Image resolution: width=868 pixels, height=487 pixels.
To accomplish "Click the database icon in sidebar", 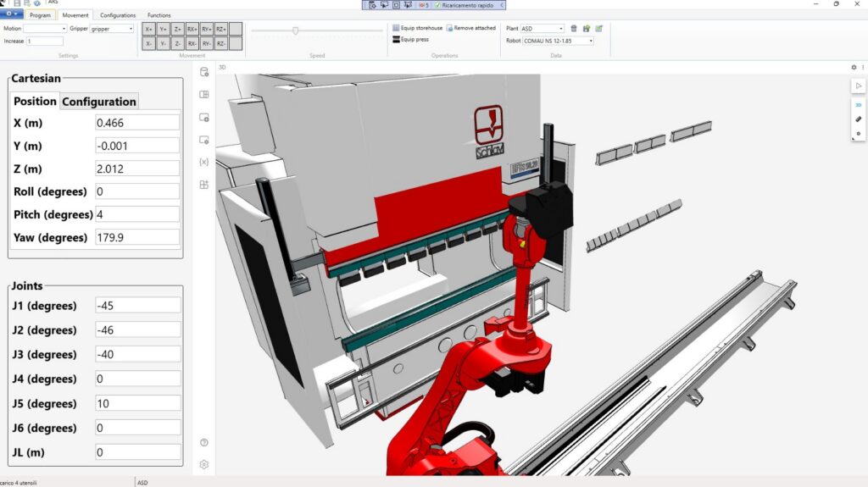I will [203, 72].
